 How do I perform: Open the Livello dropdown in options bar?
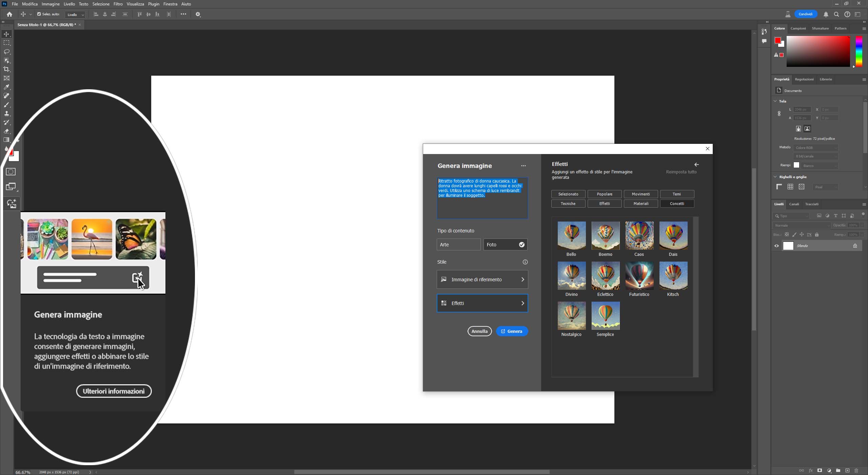point(75,15)
